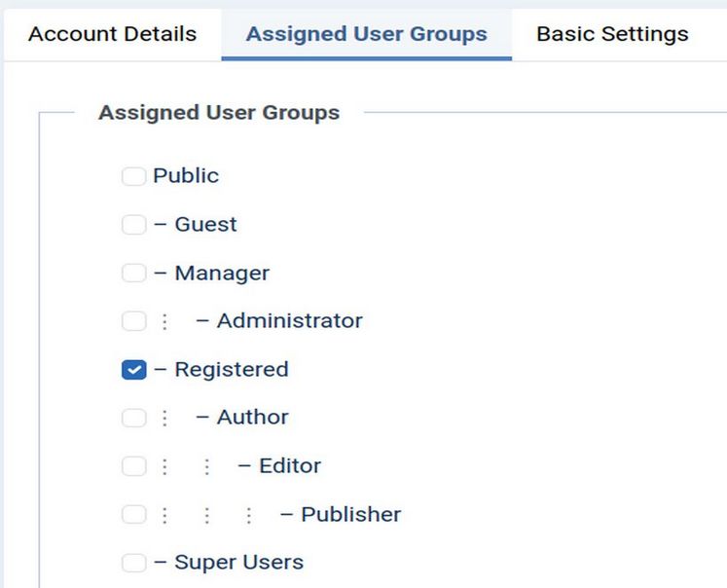Uncheck the Registered group checkbox

pos(133,370)
